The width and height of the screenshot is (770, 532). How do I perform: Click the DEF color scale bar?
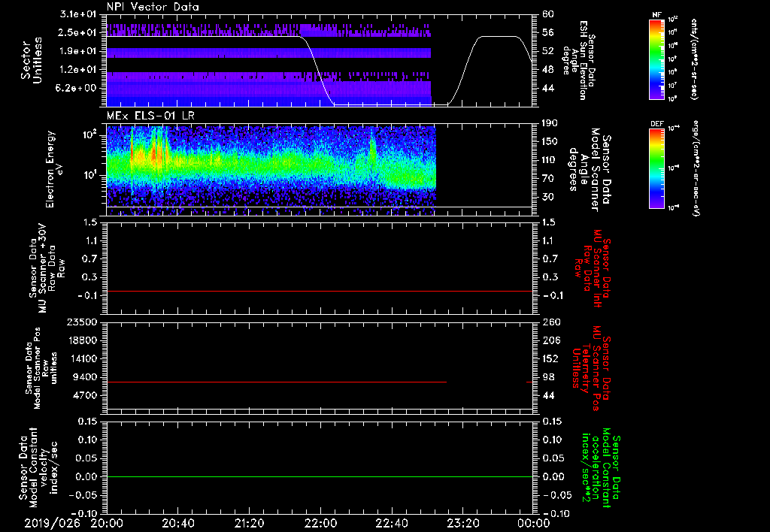click(656, 168)
